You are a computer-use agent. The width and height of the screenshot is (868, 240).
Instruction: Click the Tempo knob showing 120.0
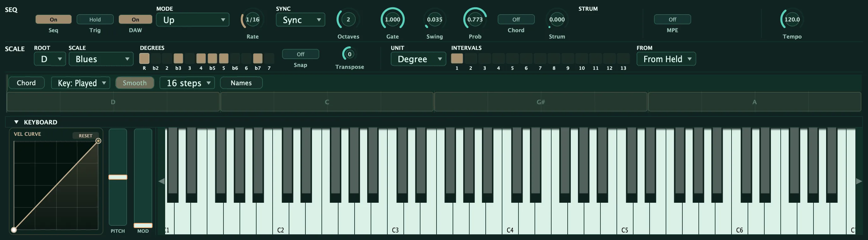(792, 19)
